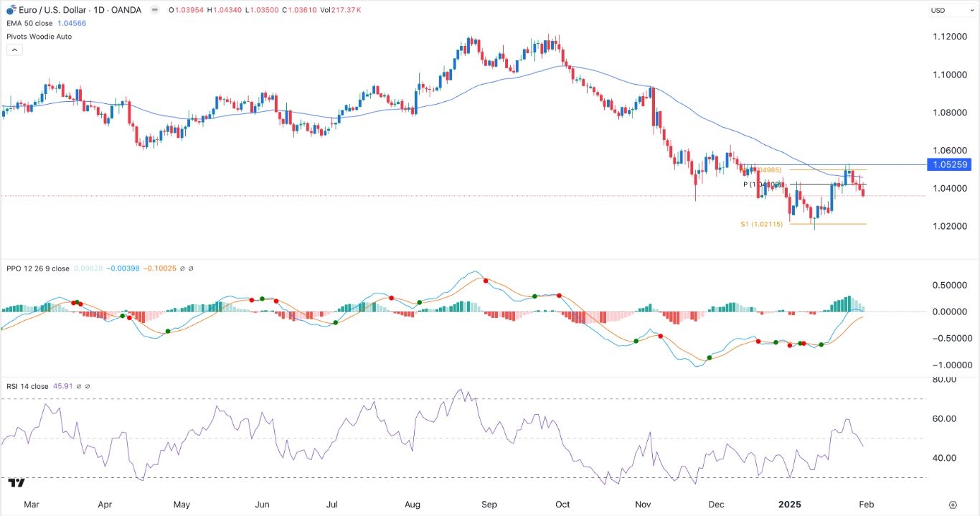The image size is (980, 516).
Task: Collapse the indicator legend with the chevron
Action: 14,49
